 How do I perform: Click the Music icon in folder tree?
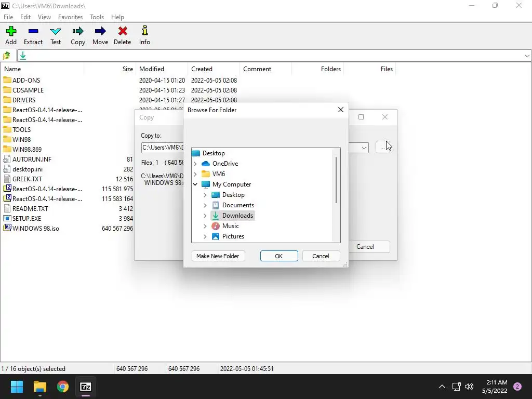pos(216,226)
